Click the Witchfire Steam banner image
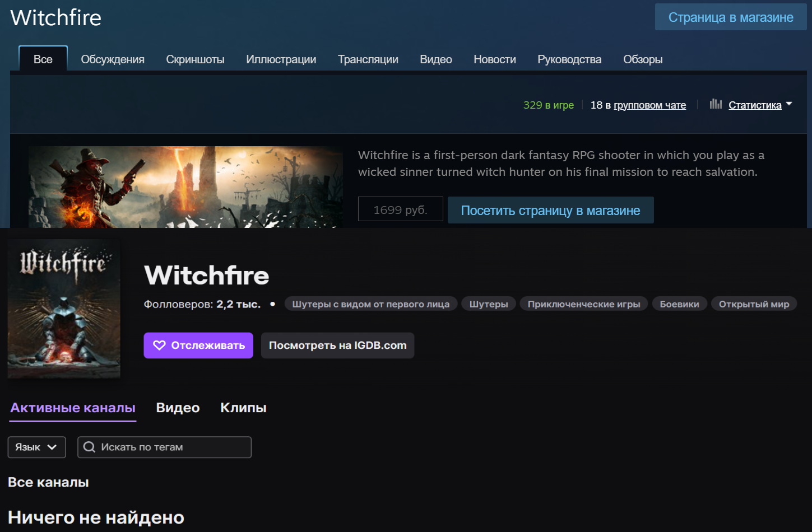Viewport: 812px width, 532px height. (x=185, y=187)
